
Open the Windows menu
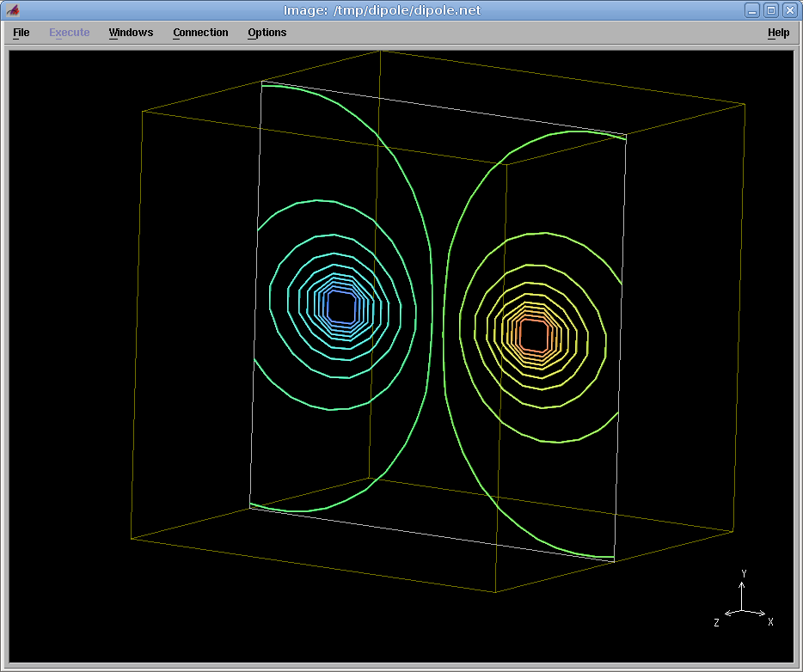pos(131,33)
